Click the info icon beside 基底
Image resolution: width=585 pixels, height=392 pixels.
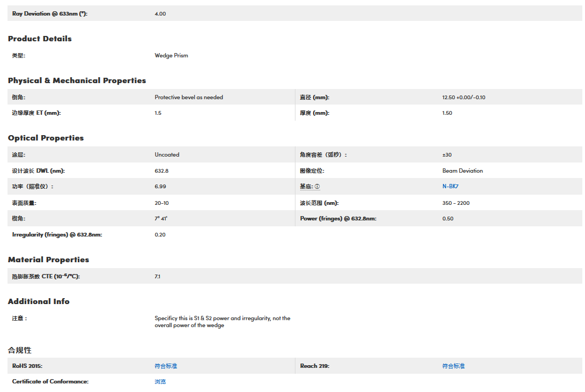(317, 187)
